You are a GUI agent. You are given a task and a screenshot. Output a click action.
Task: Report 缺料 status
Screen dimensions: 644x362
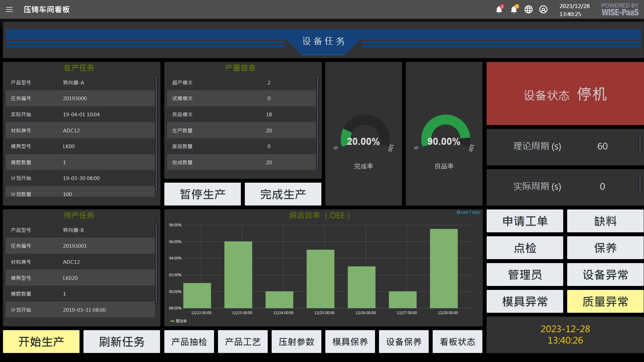605,221
